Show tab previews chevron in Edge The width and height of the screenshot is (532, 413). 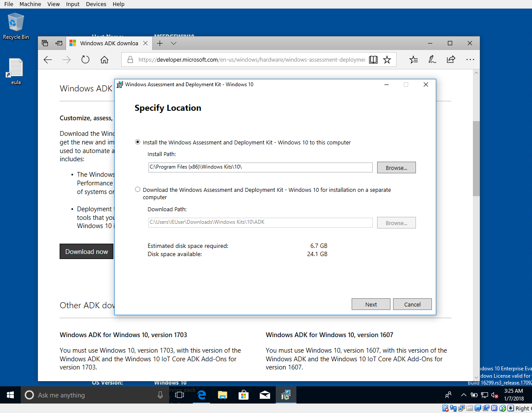tap(173, 43)
